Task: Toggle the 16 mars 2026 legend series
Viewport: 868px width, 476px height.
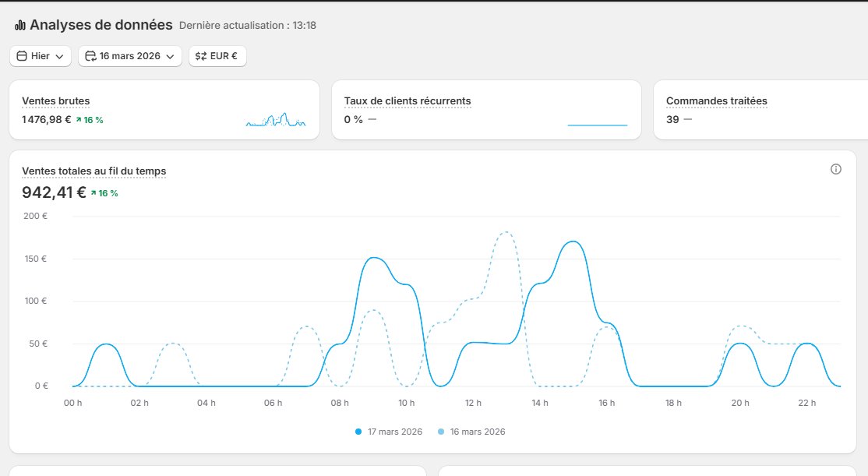Action: point(471,432)
